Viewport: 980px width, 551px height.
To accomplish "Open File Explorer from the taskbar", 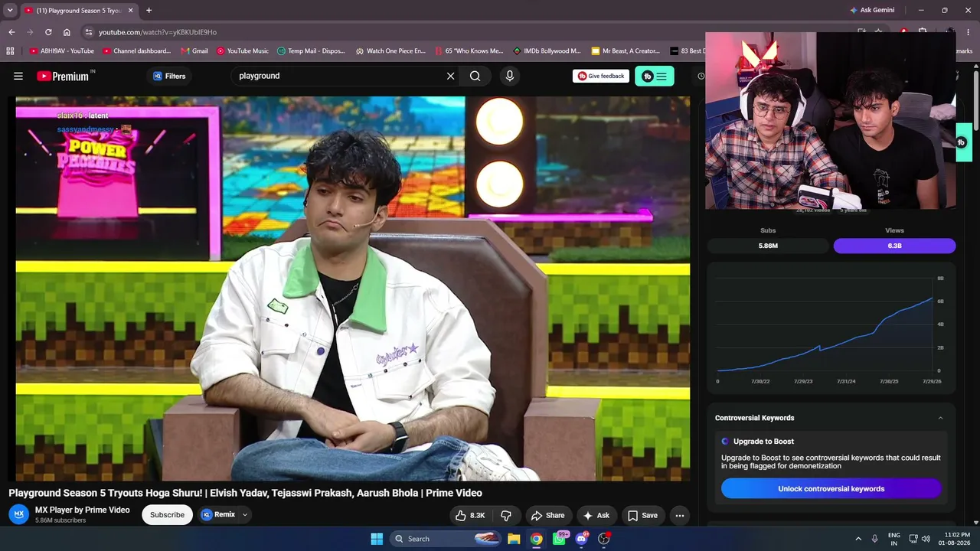I will point(514,539).
